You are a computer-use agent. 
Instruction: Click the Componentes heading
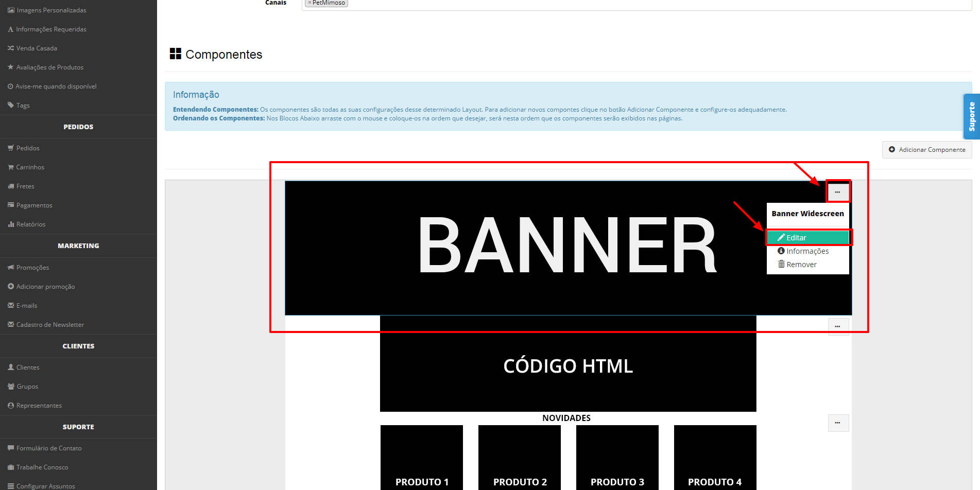(x=223, y=55)
